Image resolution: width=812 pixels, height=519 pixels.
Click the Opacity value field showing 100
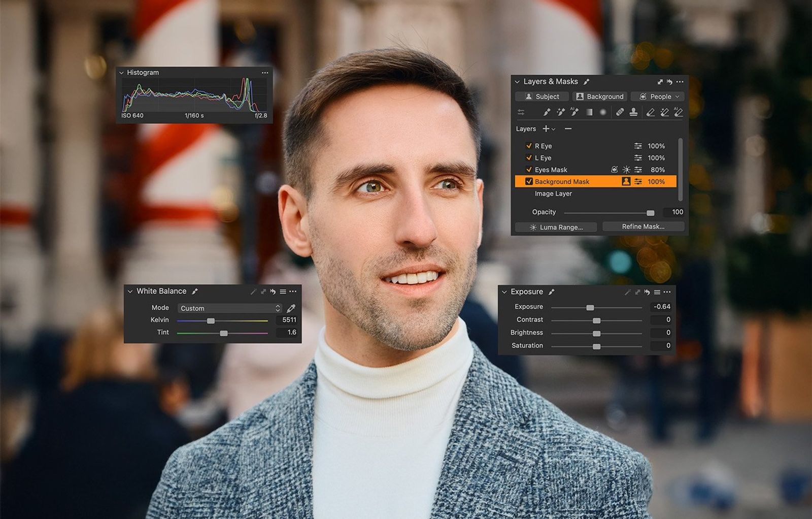pyautogui.click(x=674, y=212)
